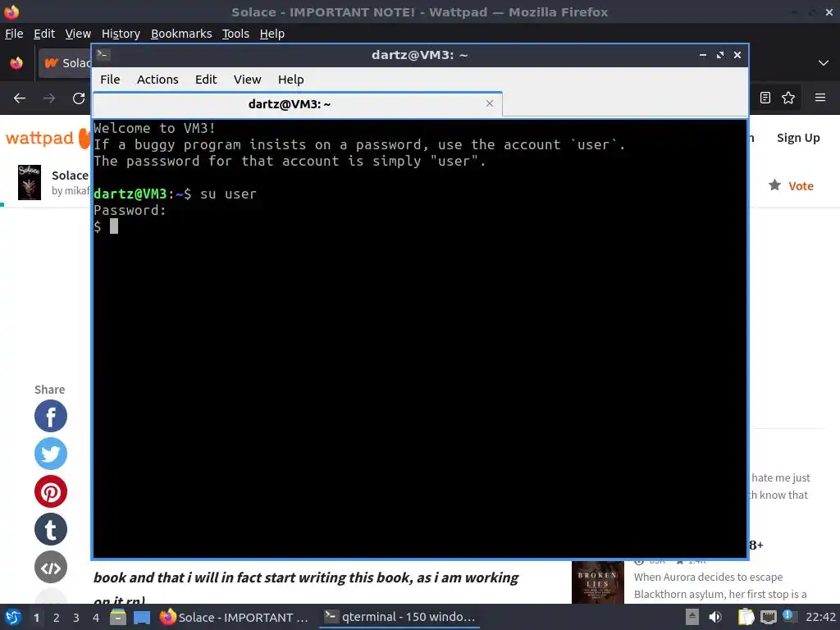
Task: Switch to workspace 1
Action: (36, 618)
